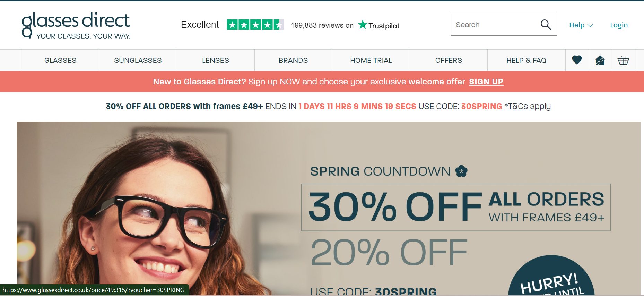
Task: Focus the Search input field
Action: pyautogui.click(x=496, y=25)
